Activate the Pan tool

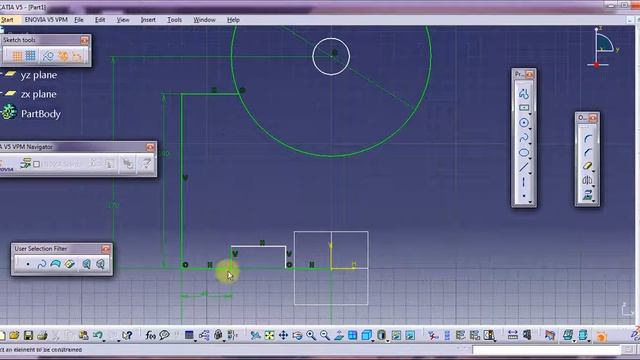pyautogui.click(x=283, y=336)
